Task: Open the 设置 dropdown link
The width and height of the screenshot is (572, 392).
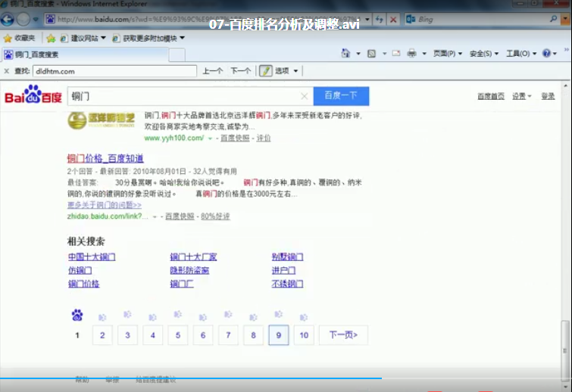Action: [x=522, y=96]
